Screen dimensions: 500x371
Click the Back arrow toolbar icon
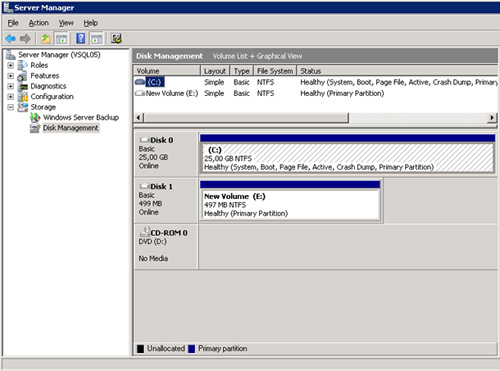click(11, 39)
